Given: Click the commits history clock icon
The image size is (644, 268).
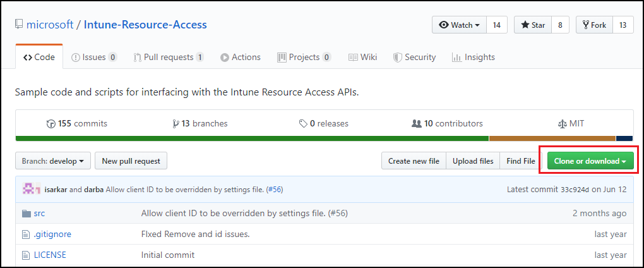Looking at the screenshot, I should 51,124.
